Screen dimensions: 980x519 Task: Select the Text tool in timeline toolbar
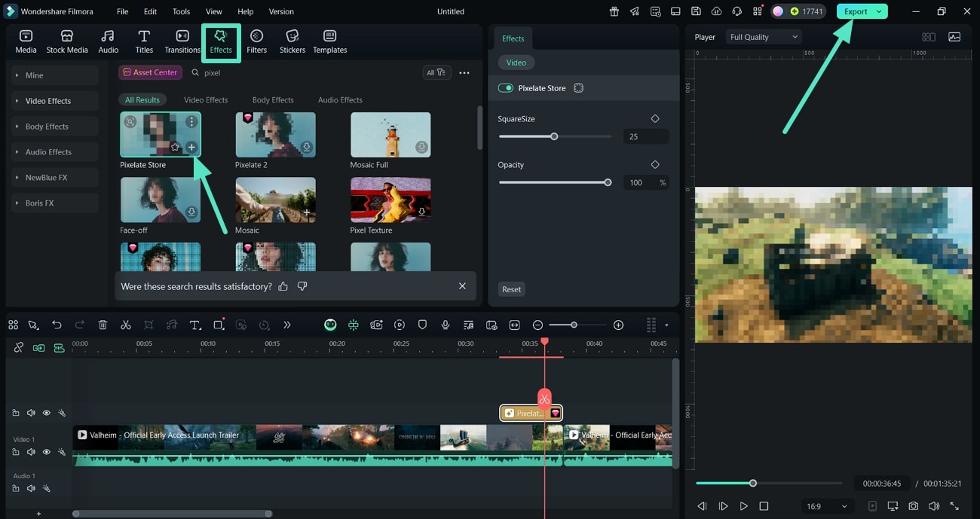click(x=195, y=325)
